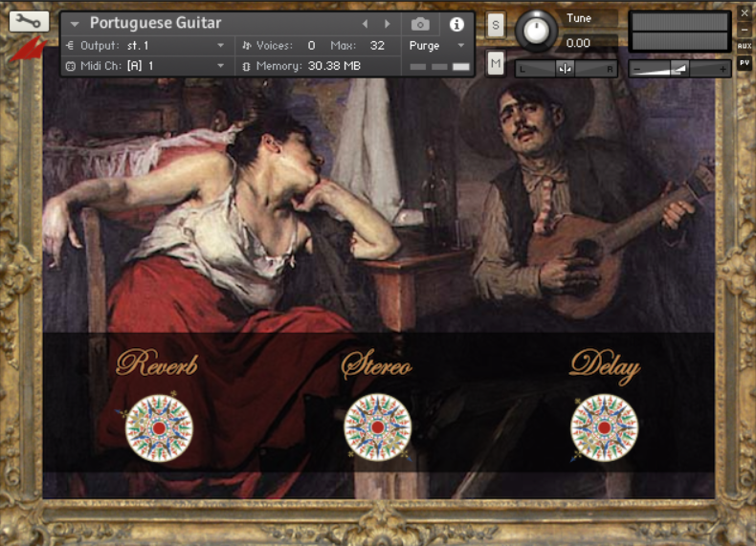Image resolution: width=756 pixels, height=546 pixels.
Task: Click the Portuguese Guitar instrument name
Action: (155, 23)
